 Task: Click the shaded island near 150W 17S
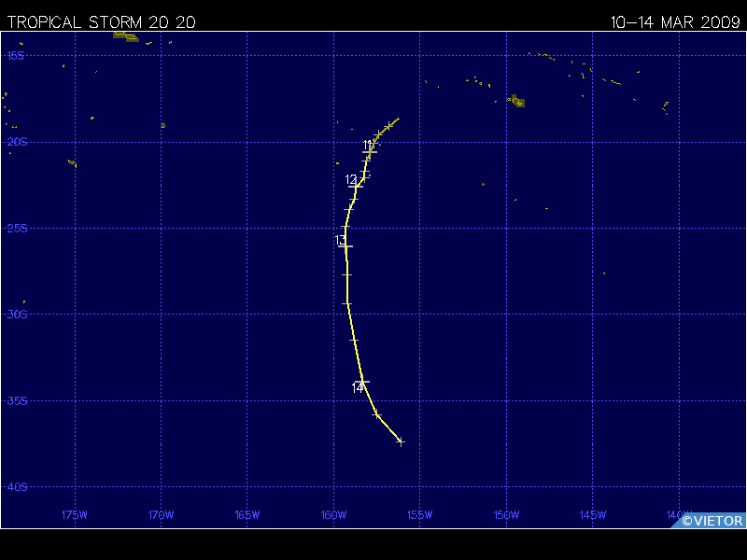point(518,102)
